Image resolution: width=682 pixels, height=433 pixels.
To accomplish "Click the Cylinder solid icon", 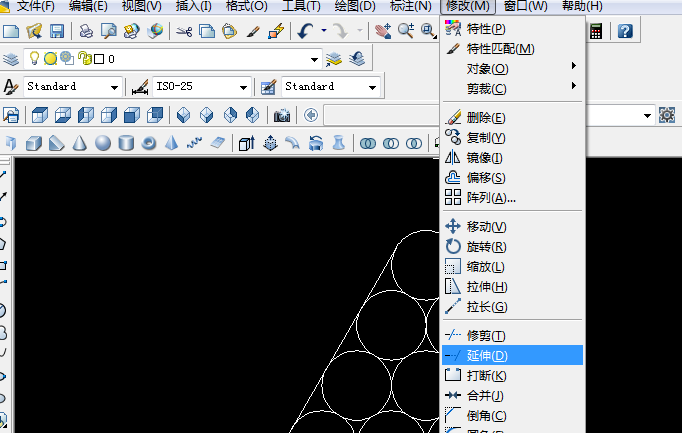I will [x=126, y=143].
